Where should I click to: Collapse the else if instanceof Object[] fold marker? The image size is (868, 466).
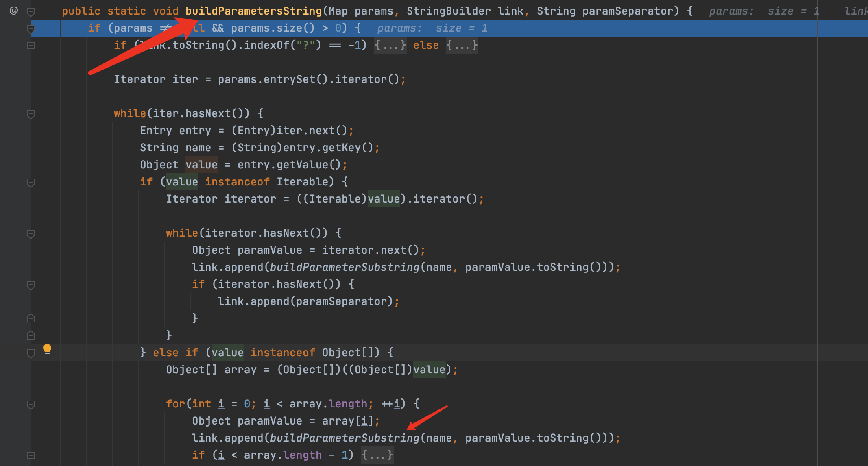click(x=31, y=353)
